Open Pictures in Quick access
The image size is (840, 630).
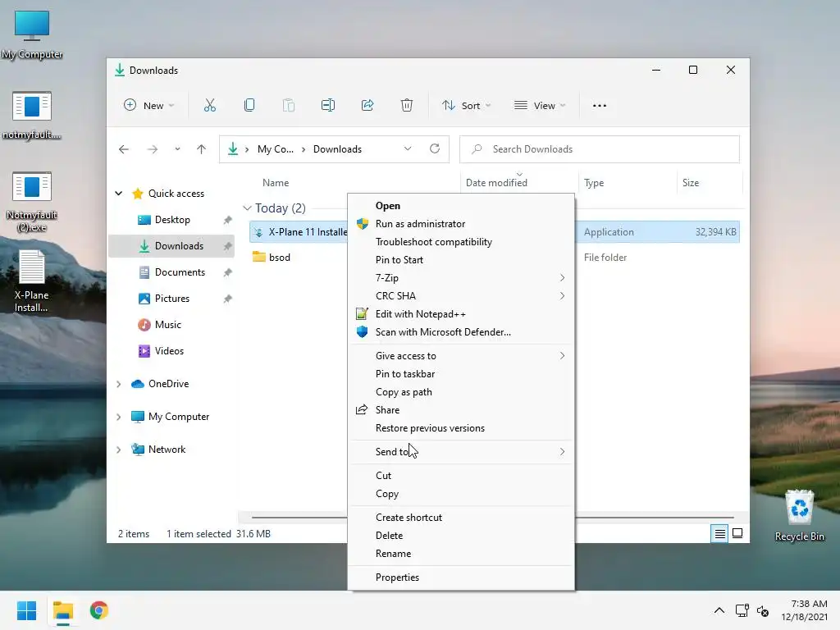point(171,299)
